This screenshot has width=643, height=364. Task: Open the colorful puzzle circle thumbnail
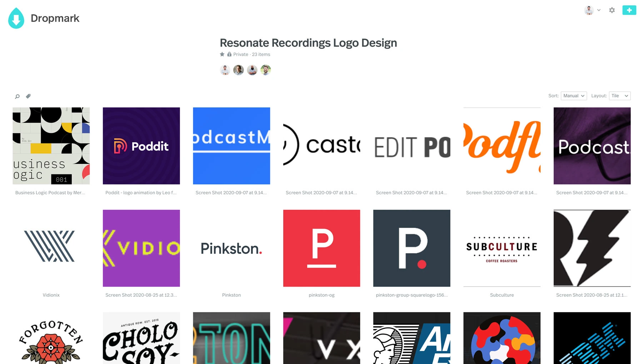pos(502,338)
